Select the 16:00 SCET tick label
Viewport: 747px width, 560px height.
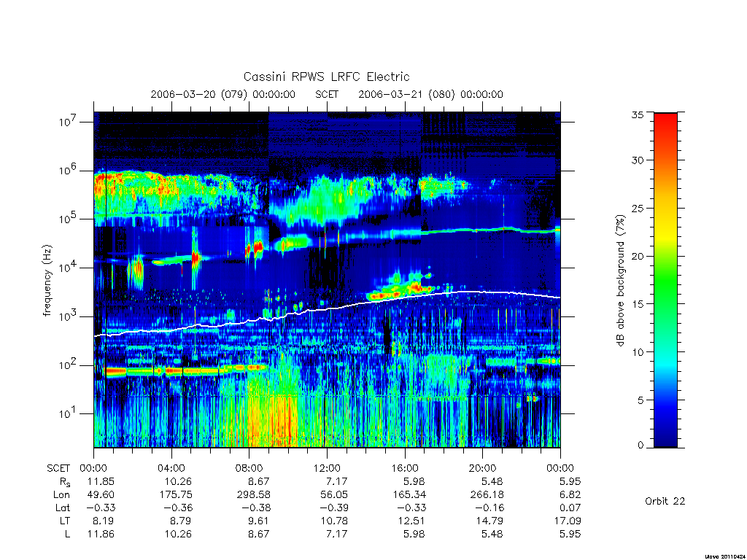(404, 468)
